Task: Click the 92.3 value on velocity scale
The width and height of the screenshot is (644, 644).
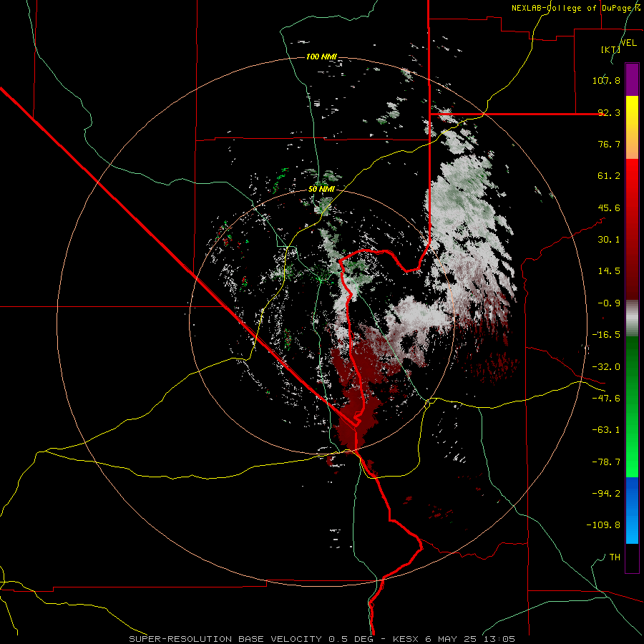Action: point(609,112)
